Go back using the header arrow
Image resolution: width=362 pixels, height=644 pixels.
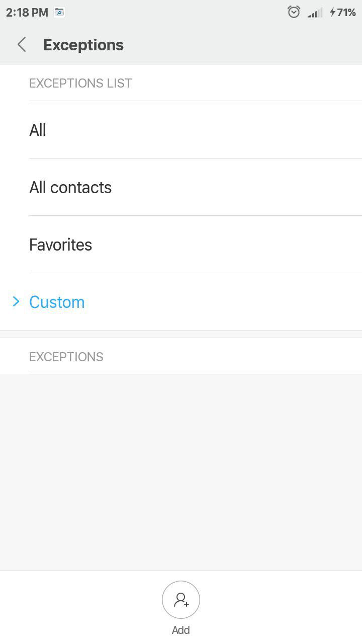point(22,45)
